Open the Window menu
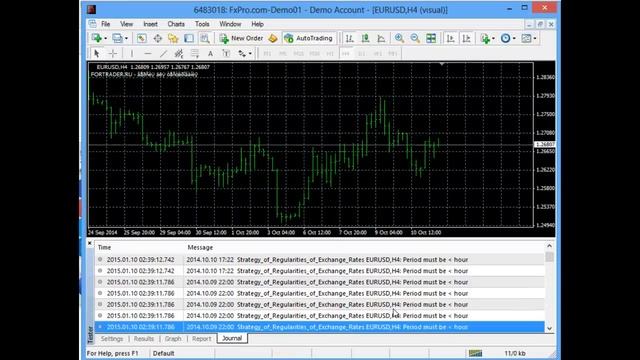 (x=230, y=24)
